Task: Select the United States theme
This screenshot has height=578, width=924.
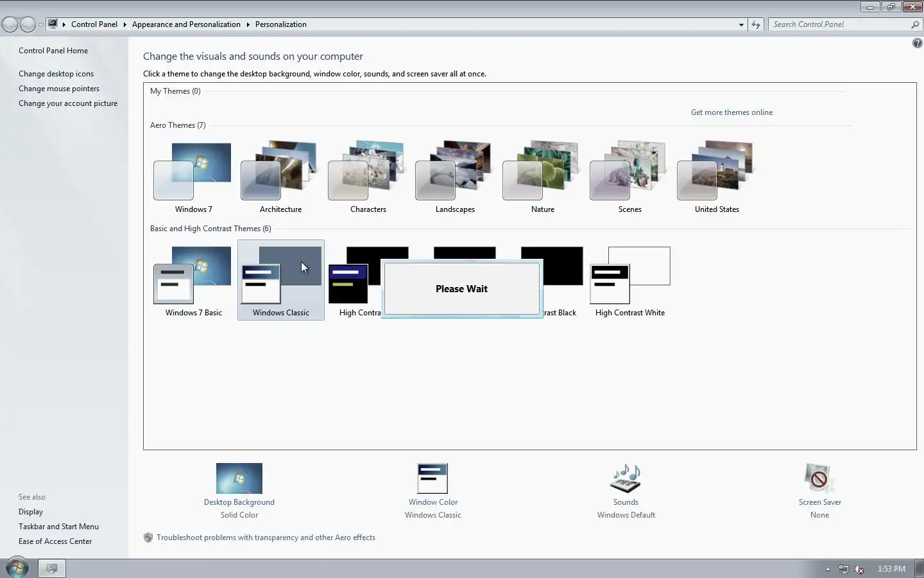Action: [717, 177]
